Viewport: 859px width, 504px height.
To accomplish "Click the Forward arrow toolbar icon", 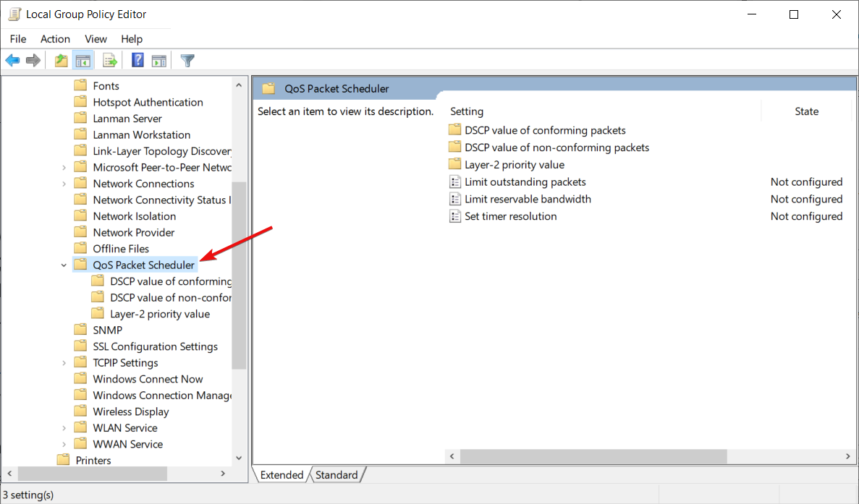I will pyautogui.click(x=33, y=60).
